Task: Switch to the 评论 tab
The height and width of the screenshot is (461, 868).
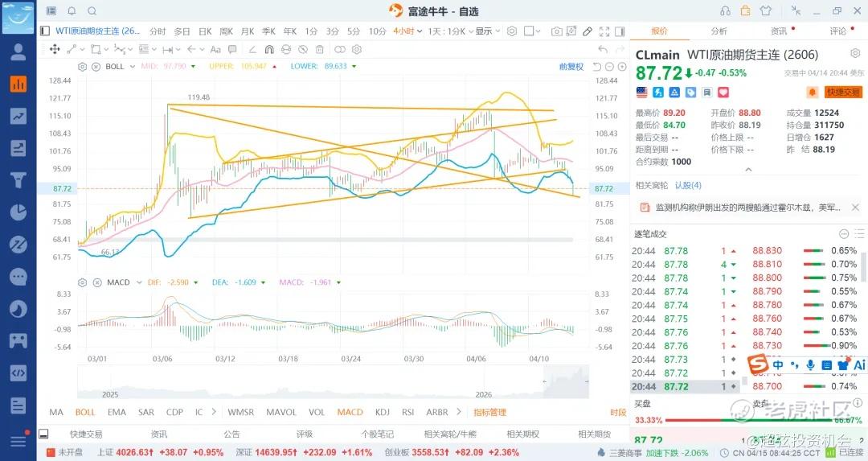Action: [x=838, y=31]
